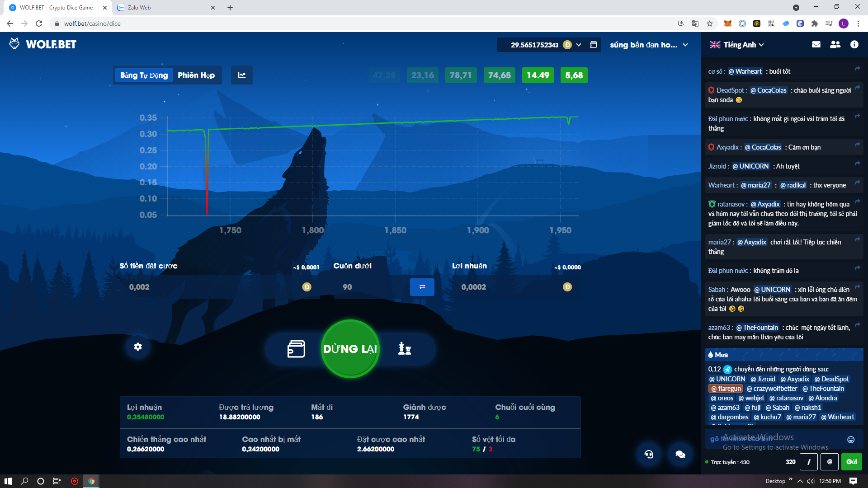
Task: Open the mail envelope icon in chat header
Action: (816, 44)
